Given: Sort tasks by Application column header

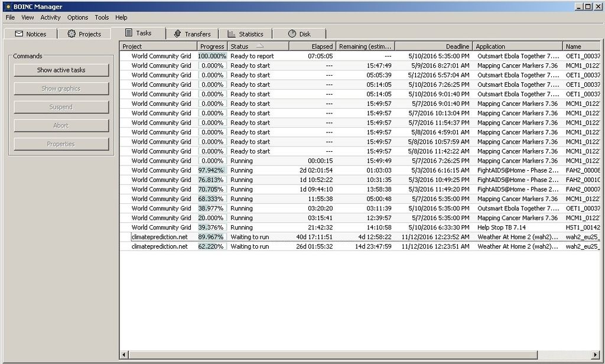Looking at the screenshot, I should click(x=517, y=46).
